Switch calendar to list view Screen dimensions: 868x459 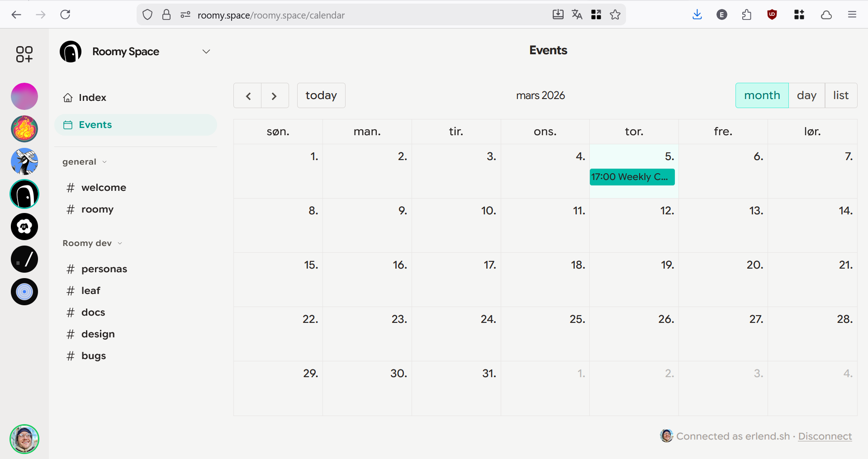(840, 95)
